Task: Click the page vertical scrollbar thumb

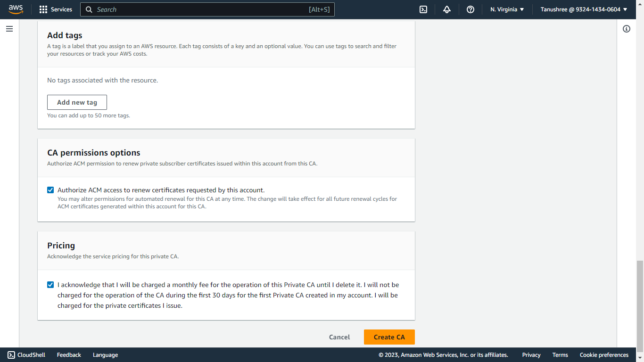Action: (x=640, y=303)
